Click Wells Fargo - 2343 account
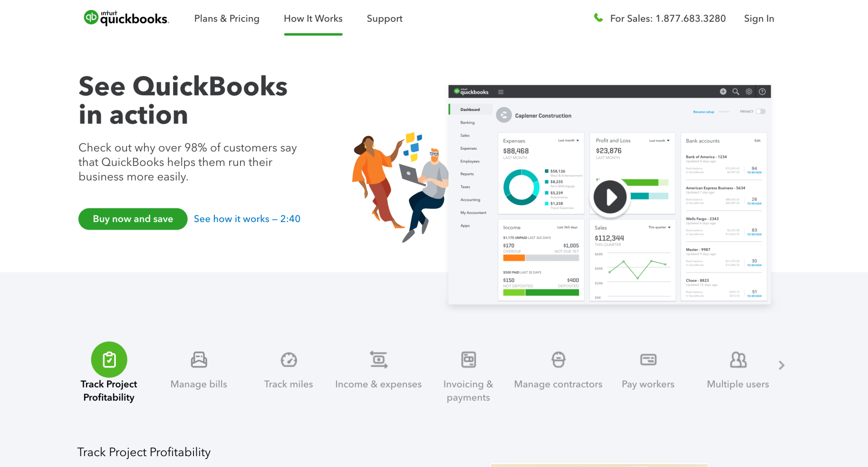The width and height of the screenshot is (868, 467). [x=702, y=219]
